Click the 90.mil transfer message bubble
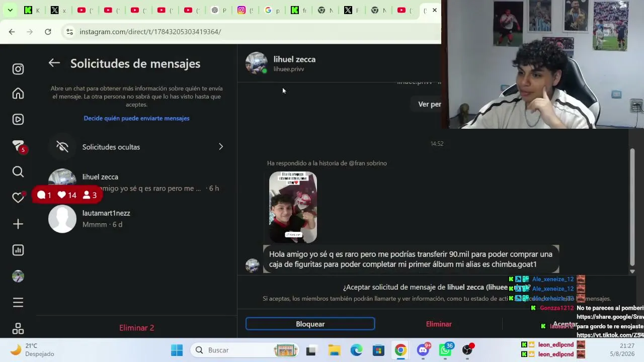 click(411, 259)
